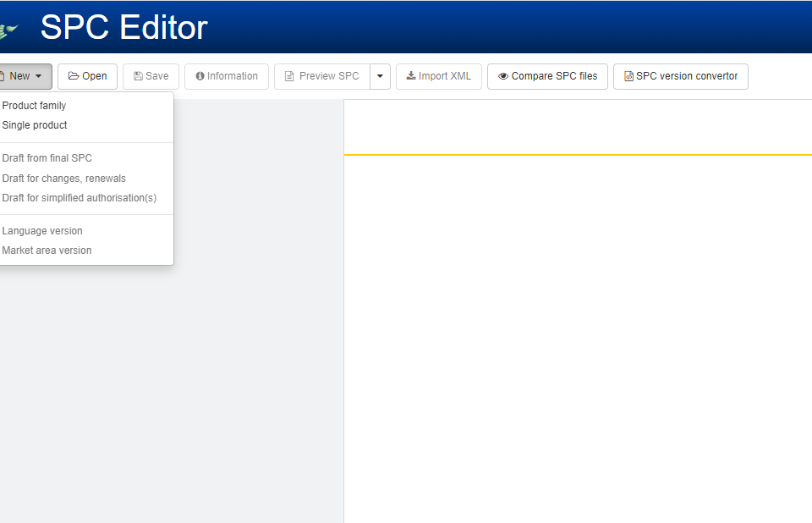The image size is (812, 523).
Task: Click the folder icon on the Open button
Action: [x=74, y=76]
